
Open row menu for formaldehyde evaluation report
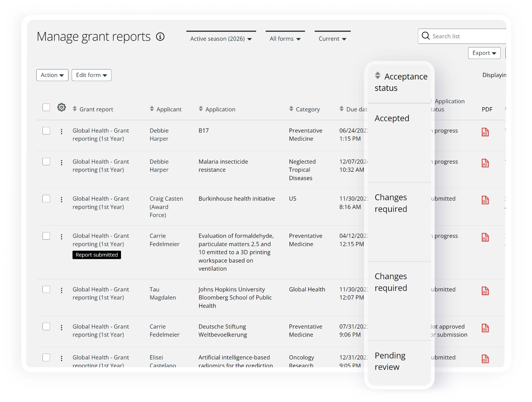62,237
